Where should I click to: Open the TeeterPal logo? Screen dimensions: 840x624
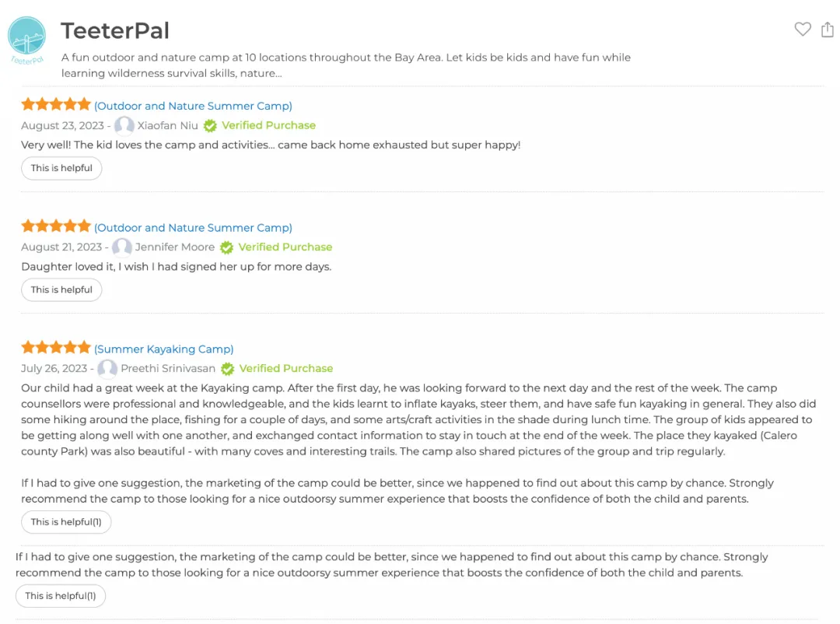(x=26, y=40)
